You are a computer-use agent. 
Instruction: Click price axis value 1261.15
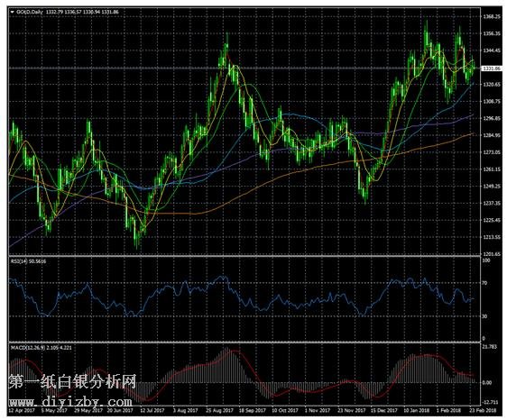point(492,169)
